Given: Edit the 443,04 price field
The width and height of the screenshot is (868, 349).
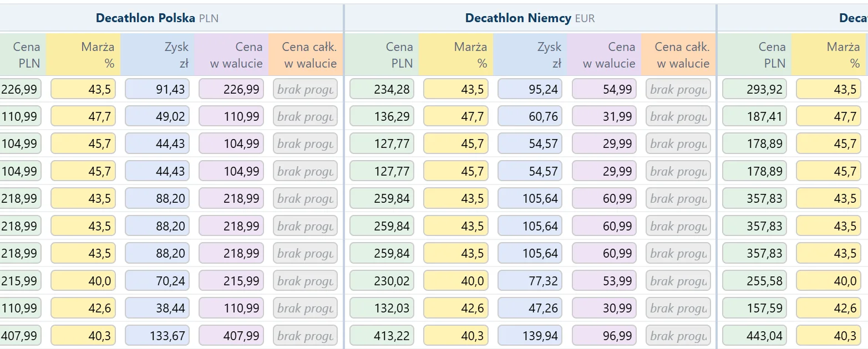Looking at the screenshot, I should pyautogui.click(x=754, y=336).
